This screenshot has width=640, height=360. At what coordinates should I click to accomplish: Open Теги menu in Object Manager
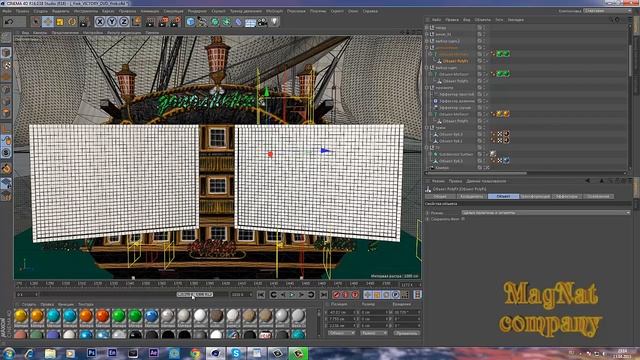click(x=499, y=20)
